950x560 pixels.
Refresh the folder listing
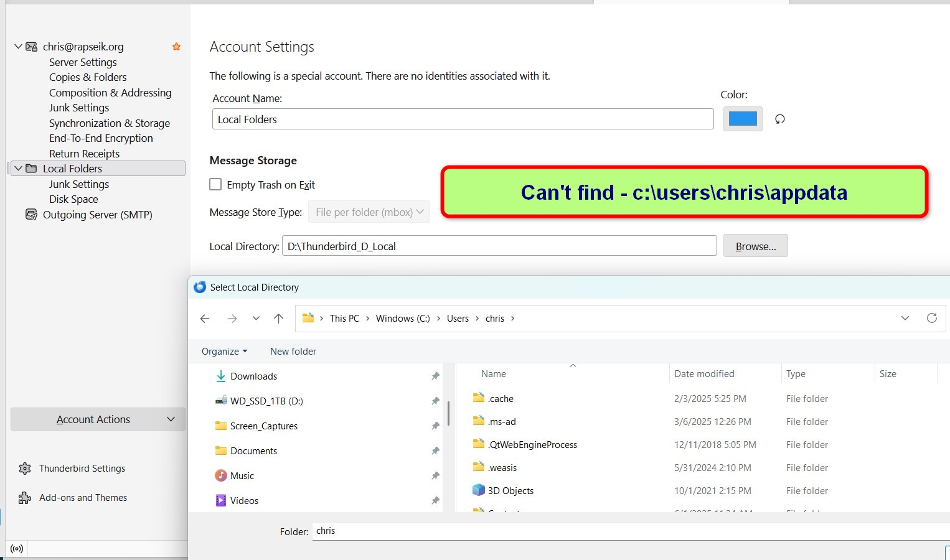pyautogui.click(x=932, y=318)
